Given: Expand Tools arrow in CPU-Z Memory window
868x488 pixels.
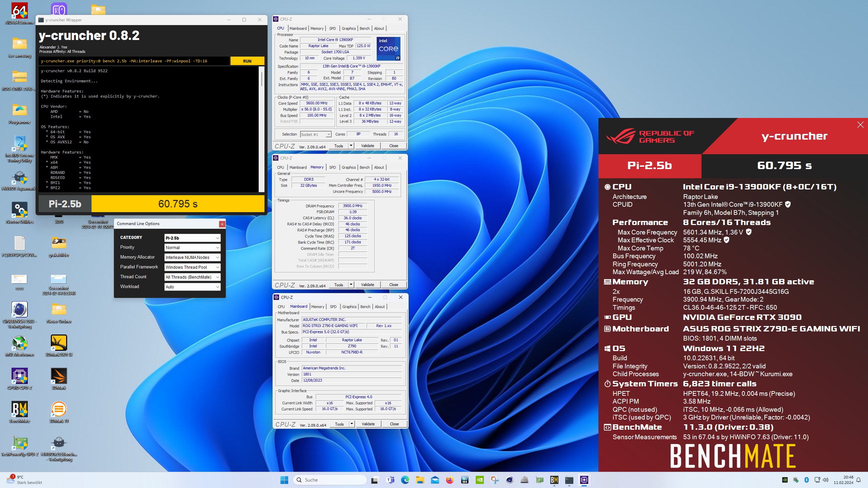Looking at the screenshot, I should 351,285.
